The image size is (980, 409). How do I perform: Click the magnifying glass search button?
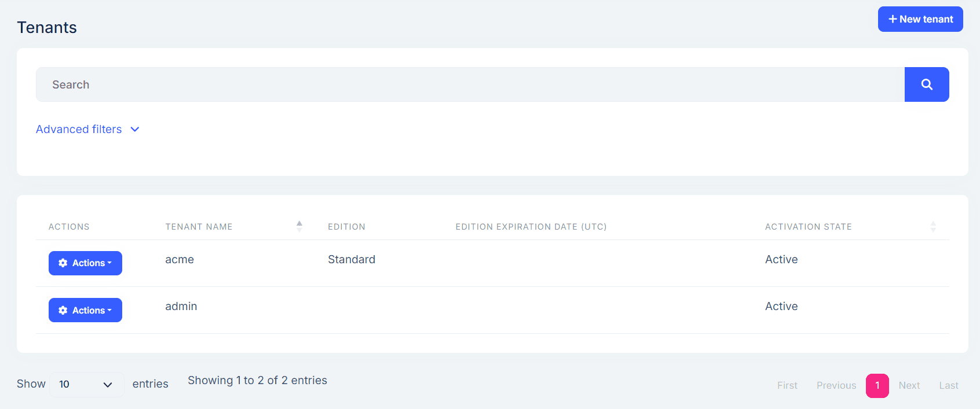click(926, 84)
